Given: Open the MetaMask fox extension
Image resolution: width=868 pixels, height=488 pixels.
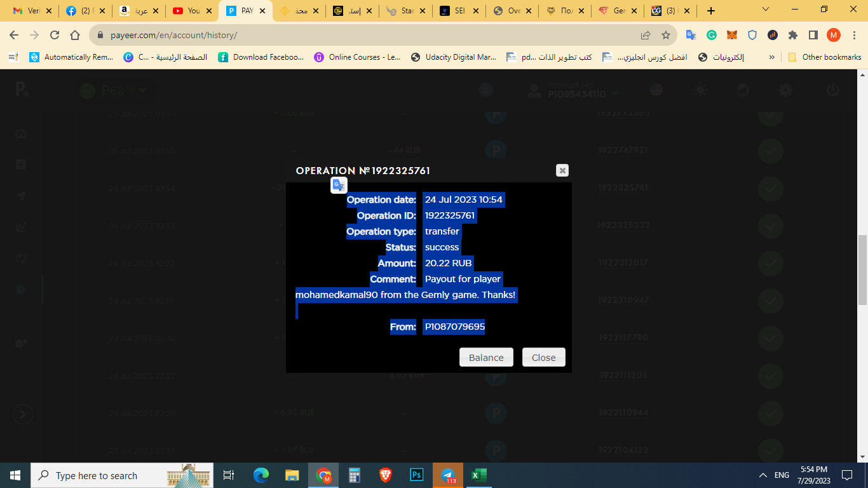Looking at the screenshot, I should [732, 35].
